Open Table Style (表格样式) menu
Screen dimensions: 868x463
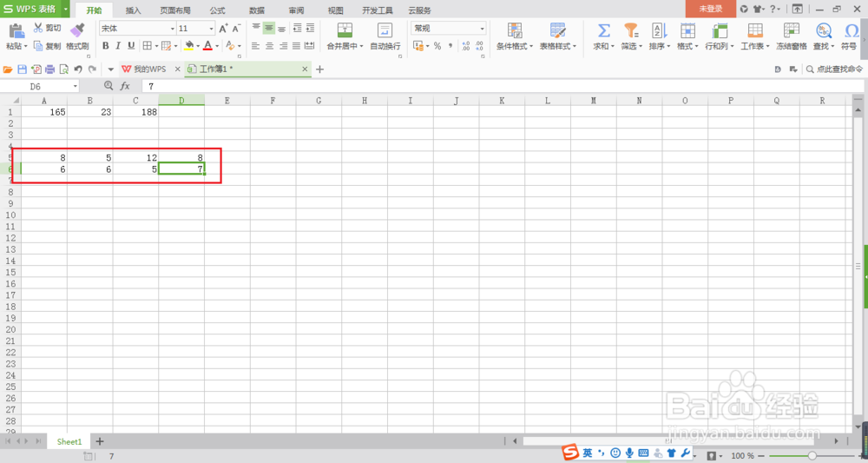point(558,36)
